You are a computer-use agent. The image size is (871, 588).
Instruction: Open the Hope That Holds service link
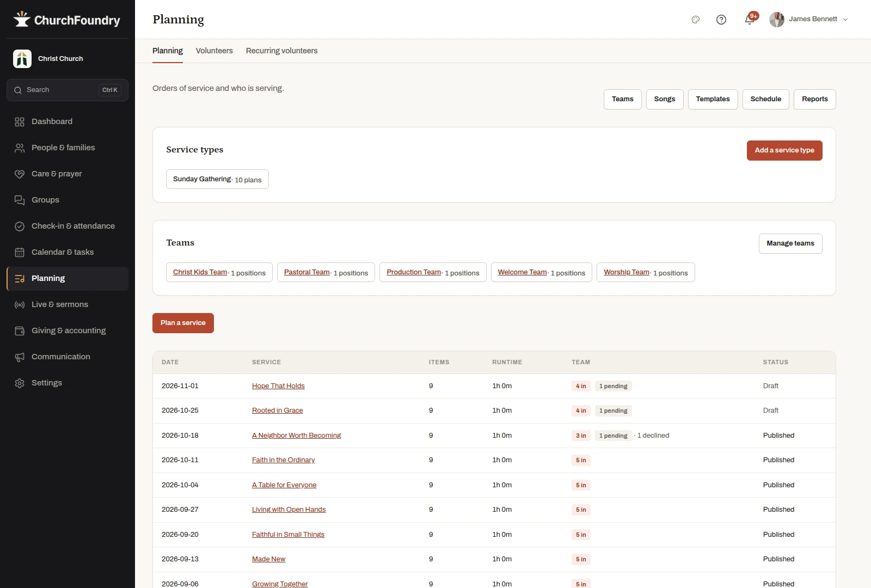(278, 386)
